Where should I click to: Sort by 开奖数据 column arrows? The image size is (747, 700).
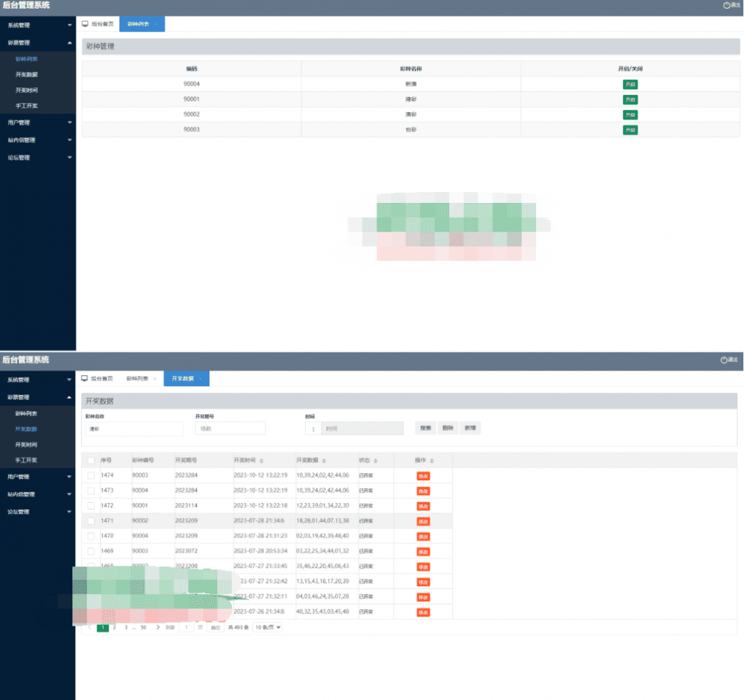click(324, 461)
